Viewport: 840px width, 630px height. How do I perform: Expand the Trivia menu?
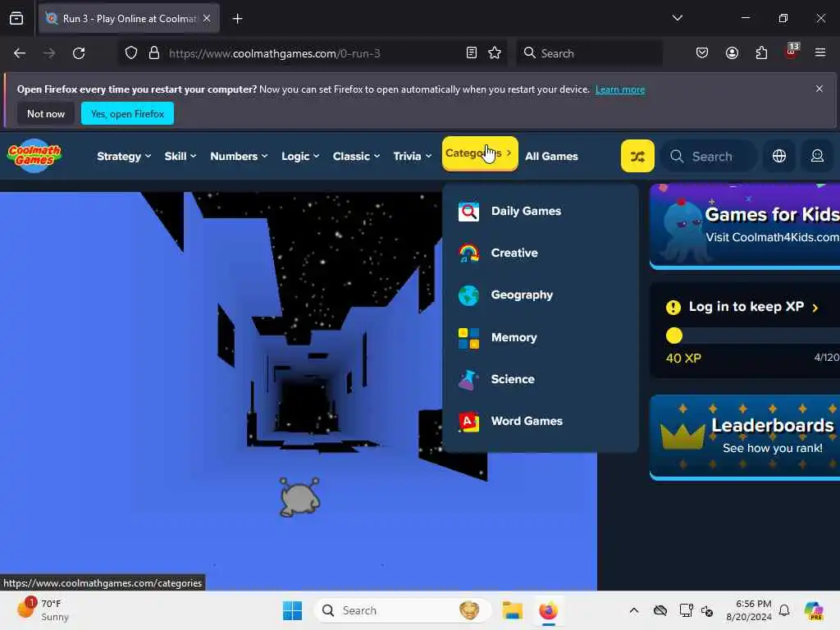[x=412, y=157]
